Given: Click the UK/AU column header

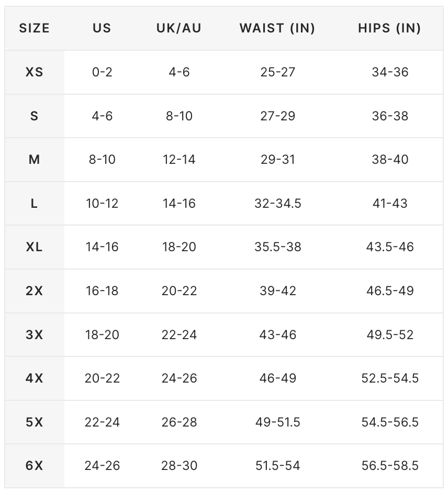Looking at the screenshot, I should (179, 28).
